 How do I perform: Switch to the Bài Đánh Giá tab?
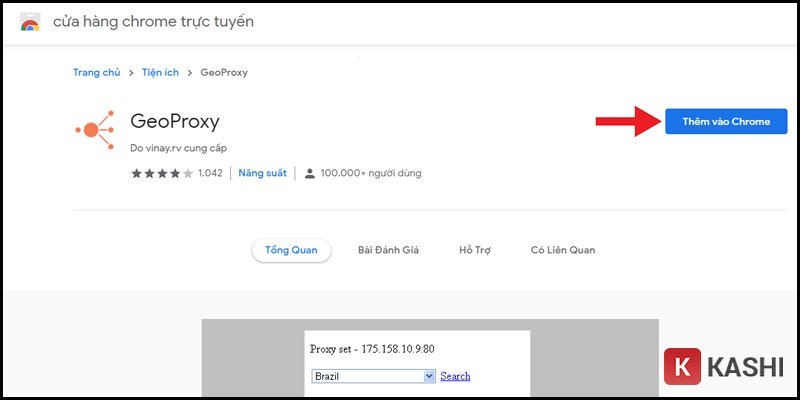pyautogui.click(x=388, y=250)
